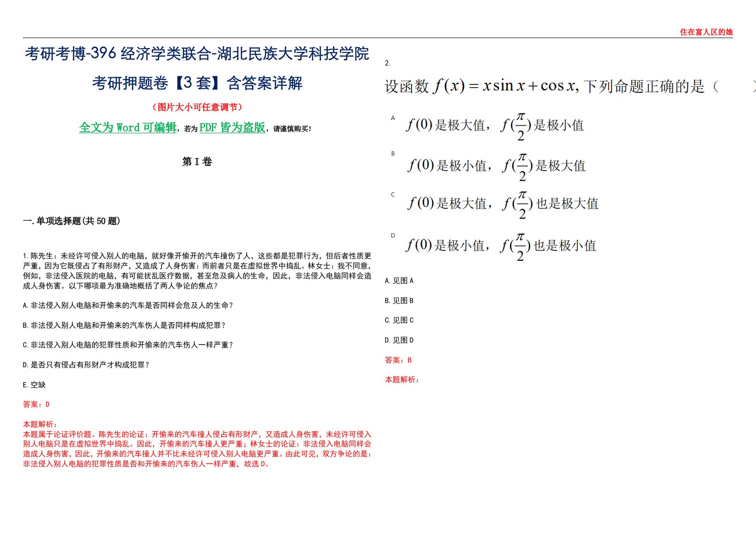The height and width of the screenshot is (534, 756).
Task: Click formula image option B (极小值, 极大值)
Action: tap(496, 166)
